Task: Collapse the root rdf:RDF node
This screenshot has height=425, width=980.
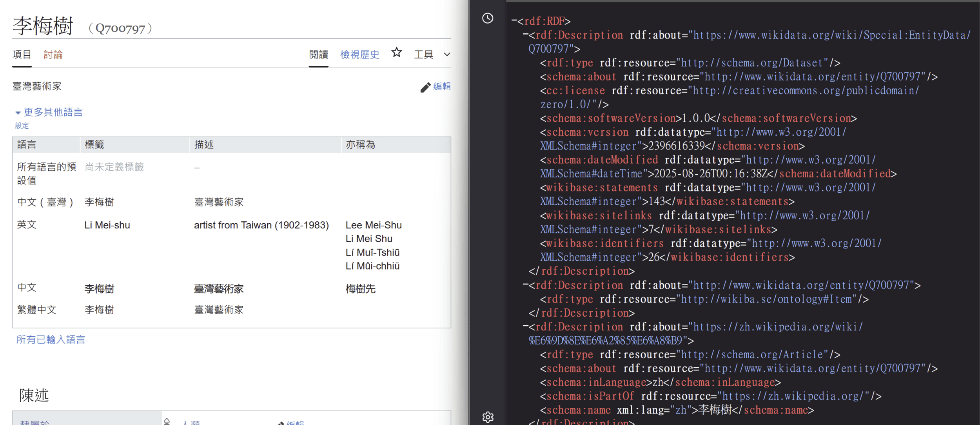Action: pos(514,21)
